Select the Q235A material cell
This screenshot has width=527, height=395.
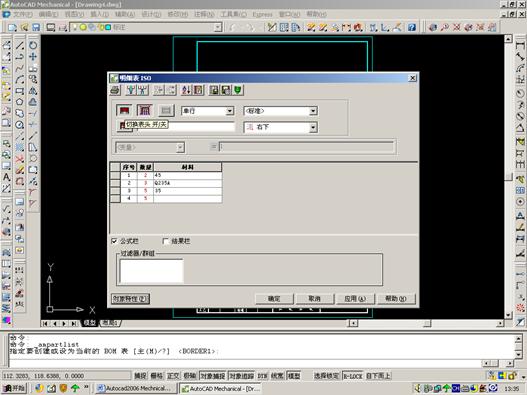188,183
